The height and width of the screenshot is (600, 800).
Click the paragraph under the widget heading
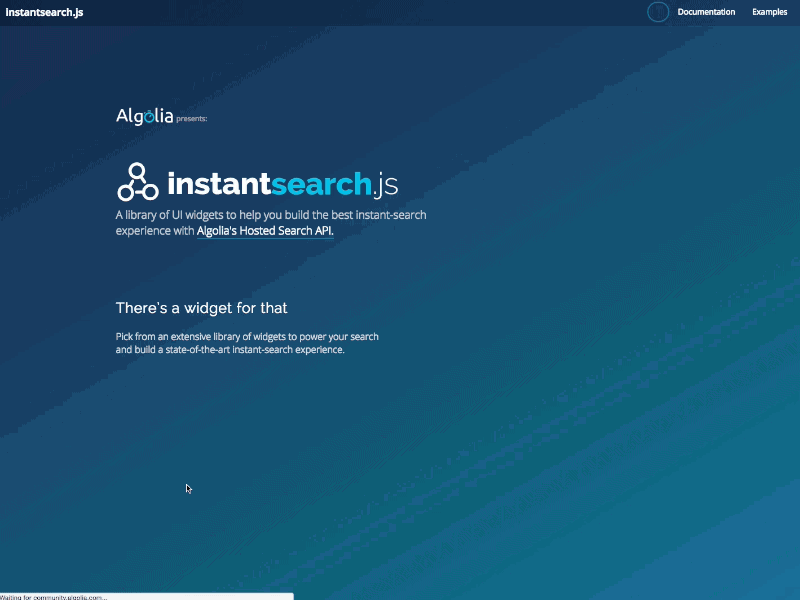(x=246, y=343)
